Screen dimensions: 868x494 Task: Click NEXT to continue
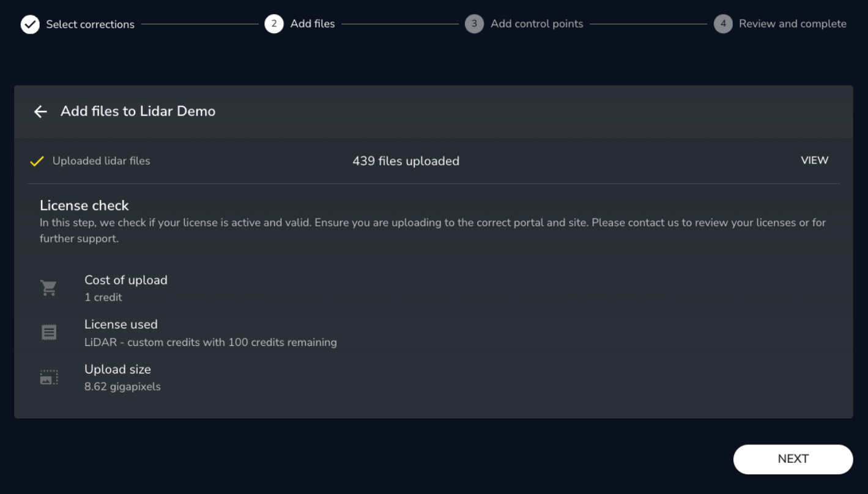pyautogui.click(x=793, y=459)
